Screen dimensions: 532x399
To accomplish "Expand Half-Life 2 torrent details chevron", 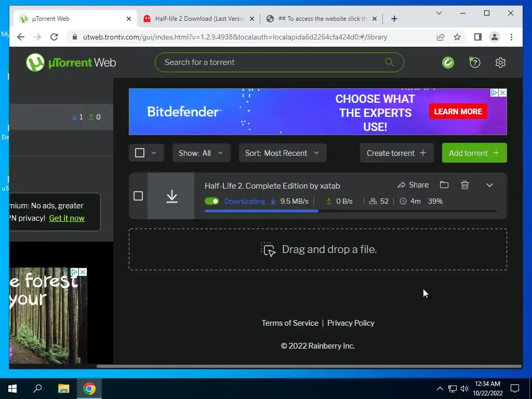I will (x=489, y=185).
